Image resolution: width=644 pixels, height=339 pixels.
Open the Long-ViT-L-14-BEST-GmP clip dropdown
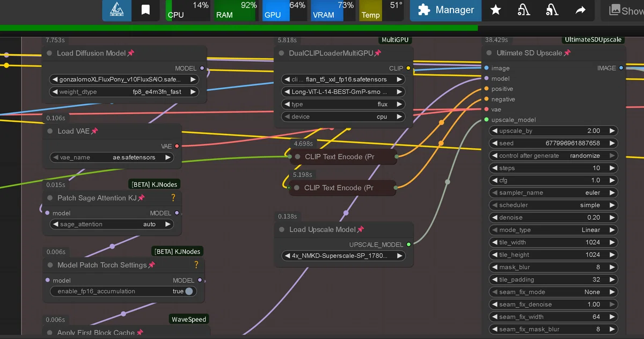pyautogui.click(x=343, y=92)
